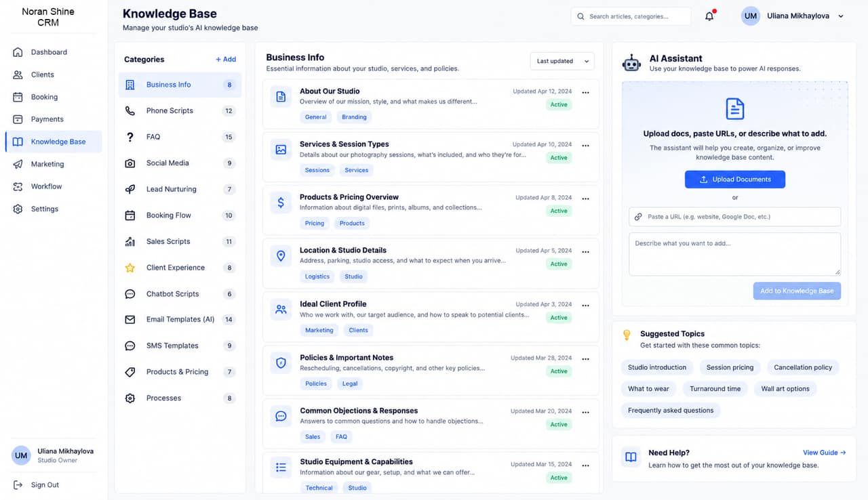Open the Products & Pricing Overview three-dot menu
868x500 pixels.
point(585,199)
